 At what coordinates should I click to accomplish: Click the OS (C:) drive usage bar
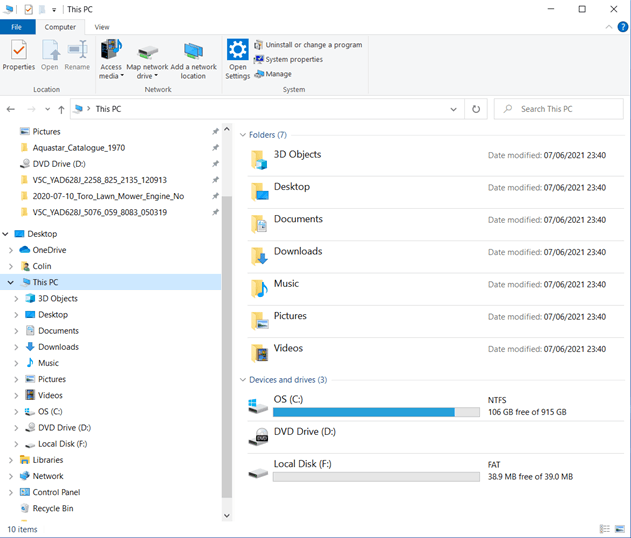pyautogui.click(x=376, y=412)
